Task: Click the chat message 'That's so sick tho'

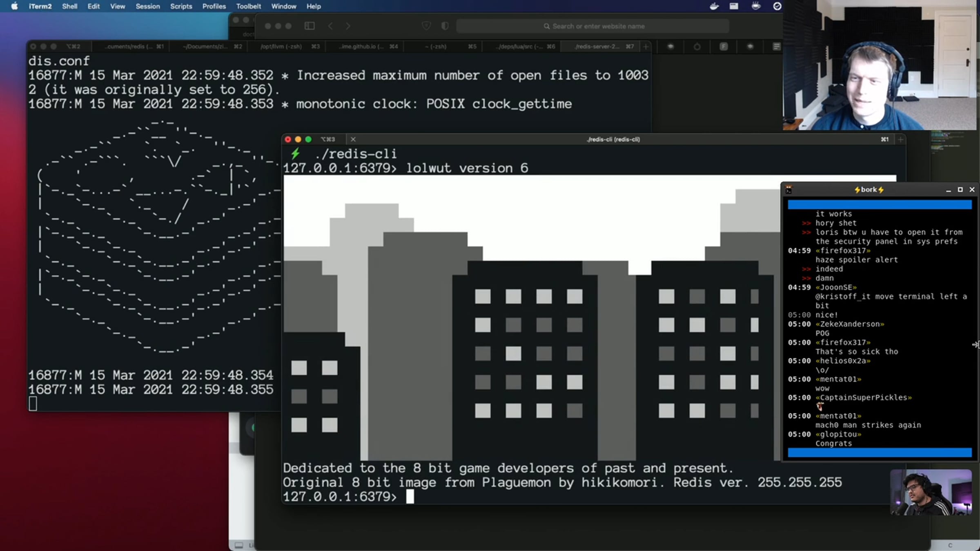Action: click(857, 352)
